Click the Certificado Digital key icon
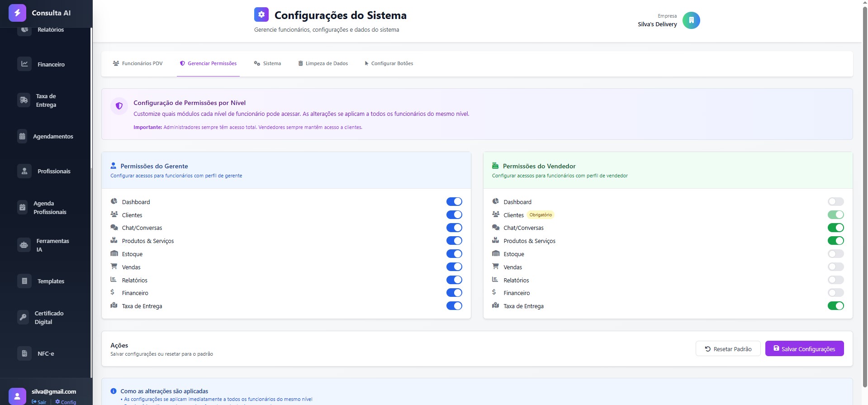 (x=23, y=317)
